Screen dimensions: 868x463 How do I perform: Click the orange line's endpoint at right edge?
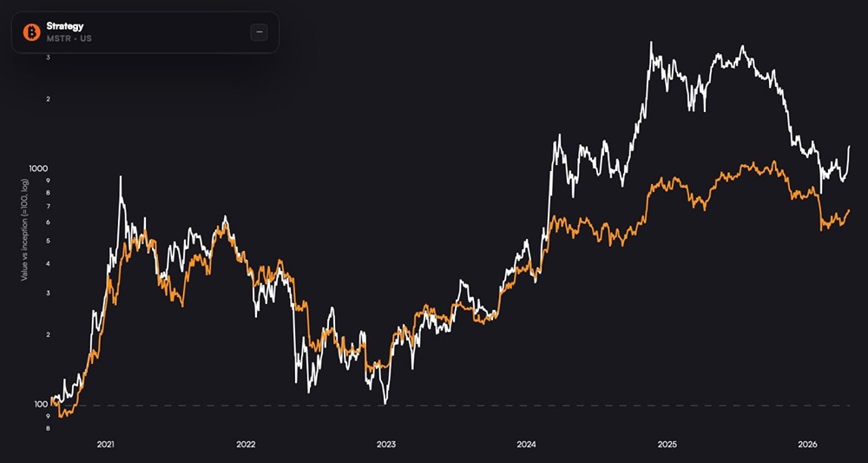pyautogui.click(x=849, y=209)
